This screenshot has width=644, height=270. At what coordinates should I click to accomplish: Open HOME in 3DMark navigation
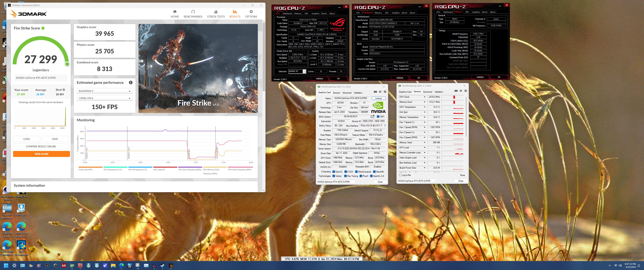175,14
